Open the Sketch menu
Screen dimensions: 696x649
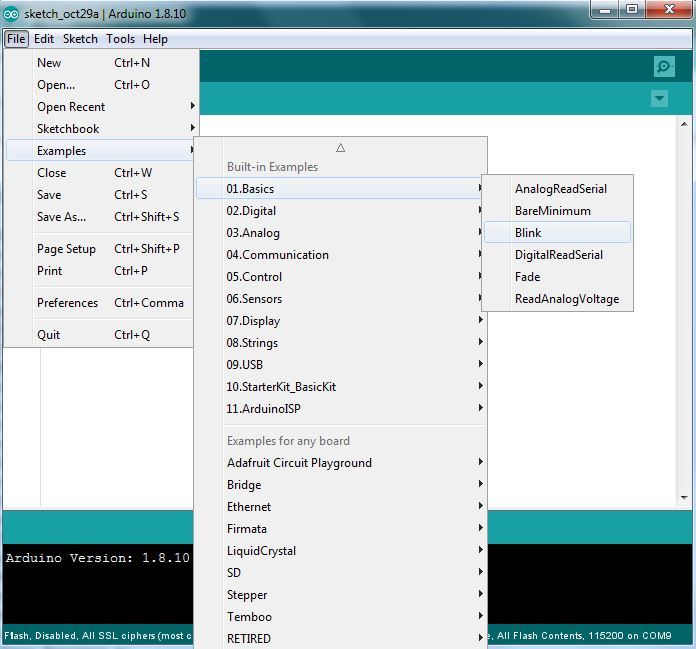80,39
